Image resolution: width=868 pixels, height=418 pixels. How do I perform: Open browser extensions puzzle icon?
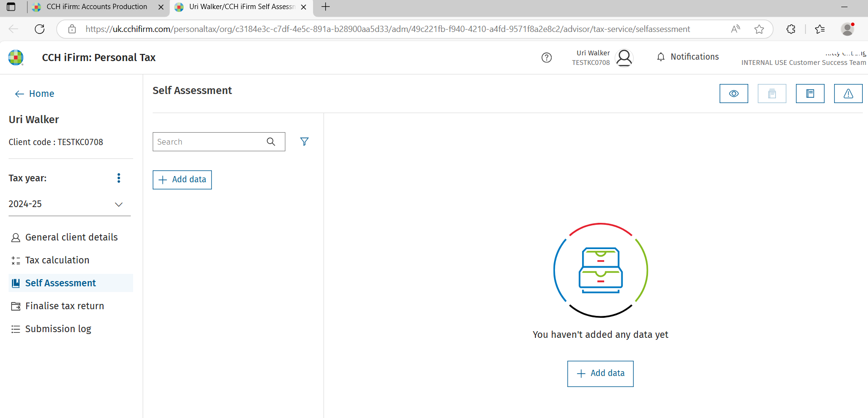pyautogui.click(x=791, y=29)
